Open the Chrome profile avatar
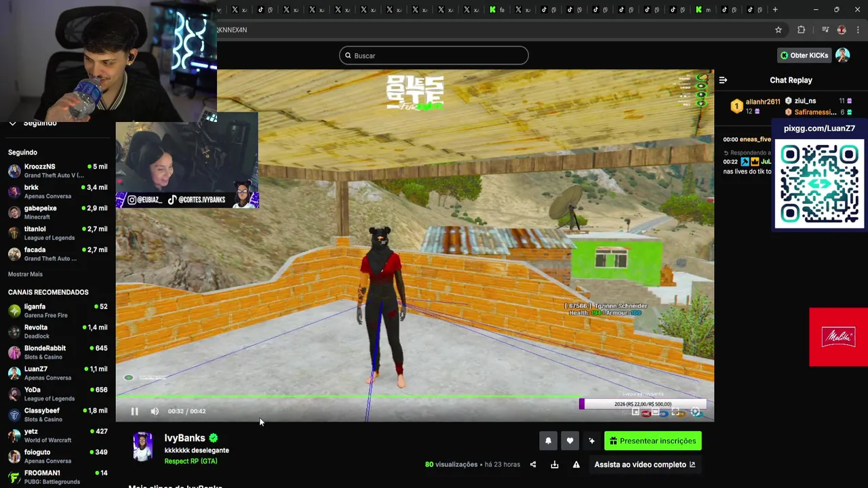The image size is (868, 488). click(x=842, y=30)
